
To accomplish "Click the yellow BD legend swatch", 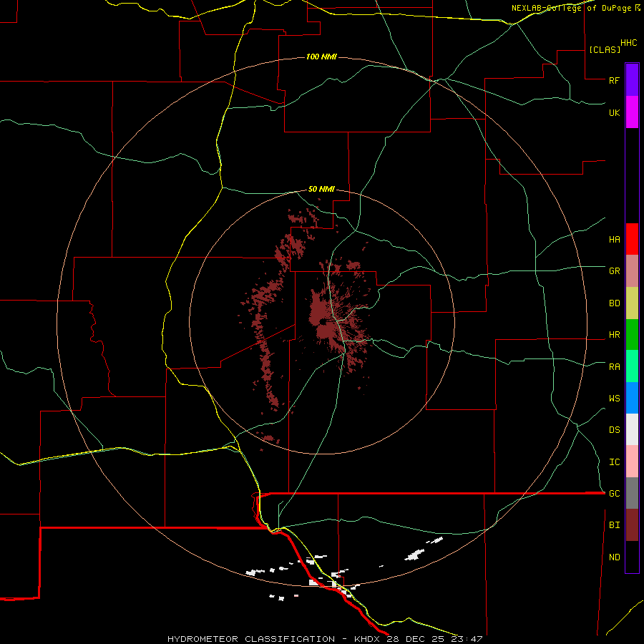I will tap(632, 303).
